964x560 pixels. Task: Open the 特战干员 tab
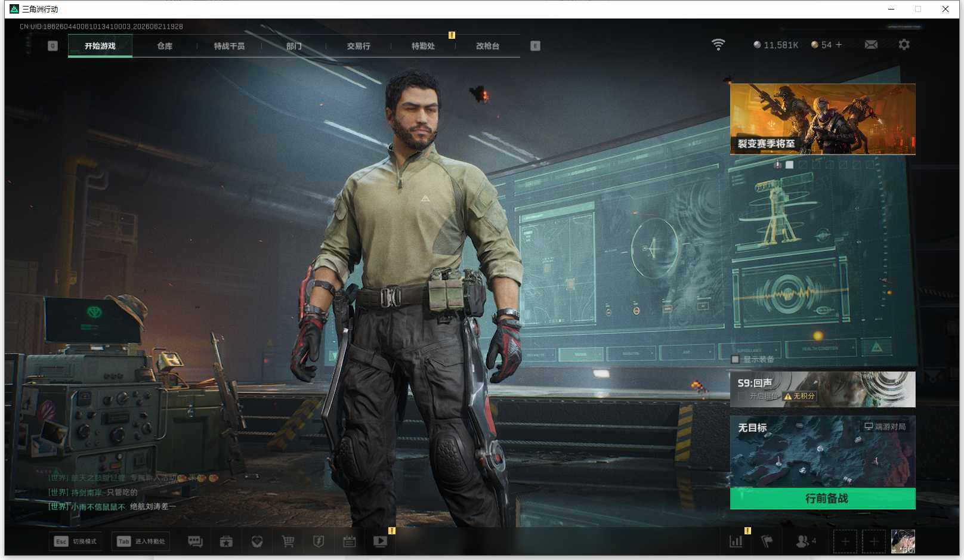click(x=229, y=46)
